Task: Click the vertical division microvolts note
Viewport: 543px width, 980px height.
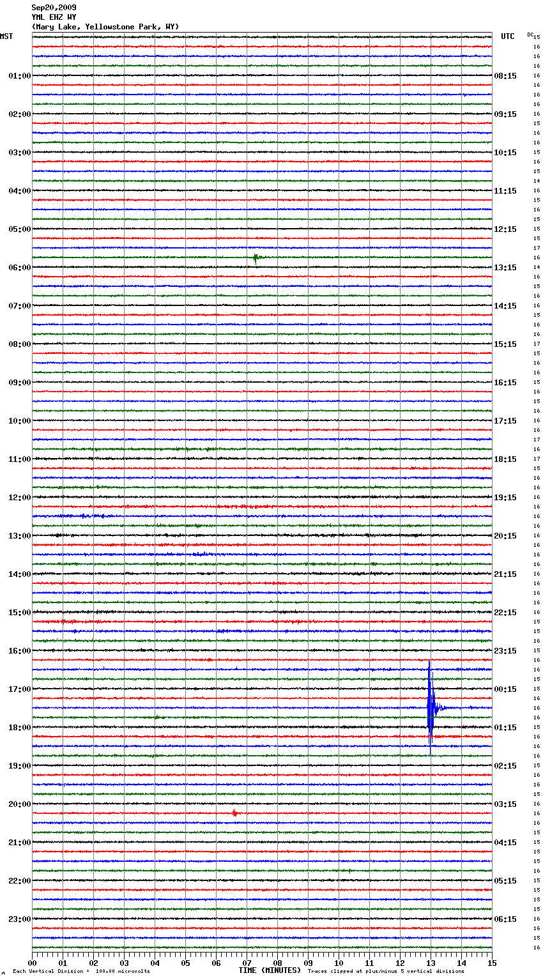Action: (81, 971)
